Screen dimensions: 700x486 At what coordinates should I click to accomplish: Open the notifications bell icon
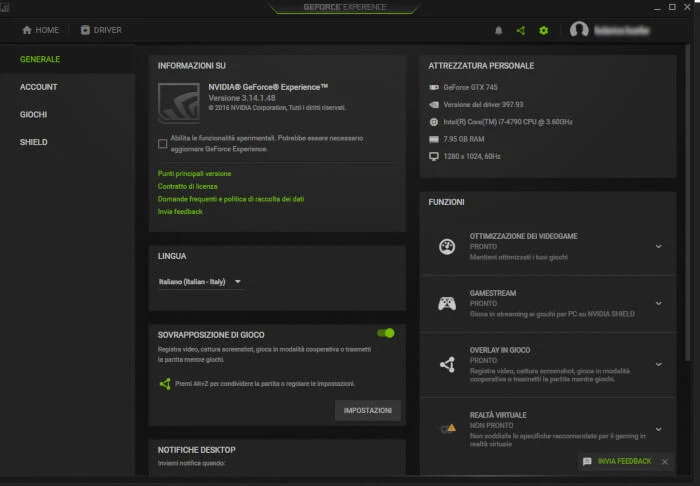(x=498, y=30)
